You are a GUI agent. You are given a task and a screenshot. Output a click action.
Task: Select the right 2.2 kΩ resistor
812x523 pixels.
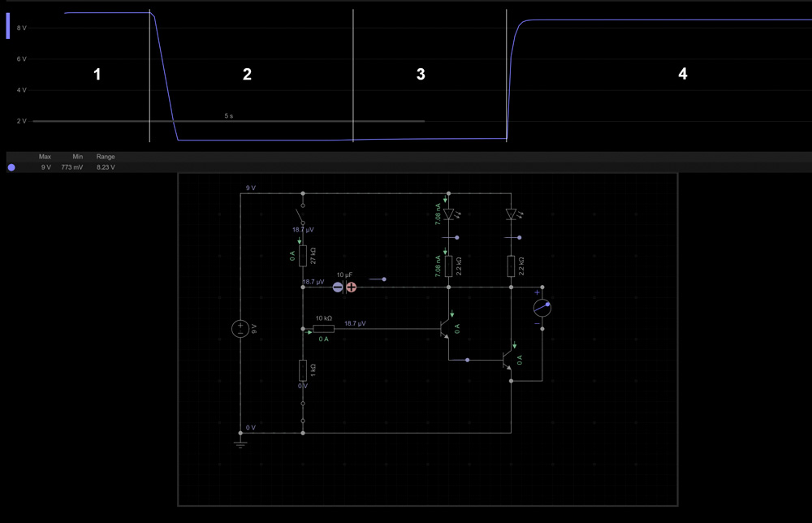point(511,266)
